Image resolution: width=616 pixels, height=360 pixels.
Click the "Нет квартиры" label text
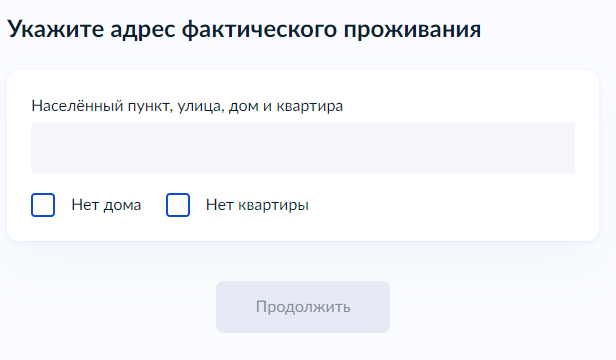(257, 205)
